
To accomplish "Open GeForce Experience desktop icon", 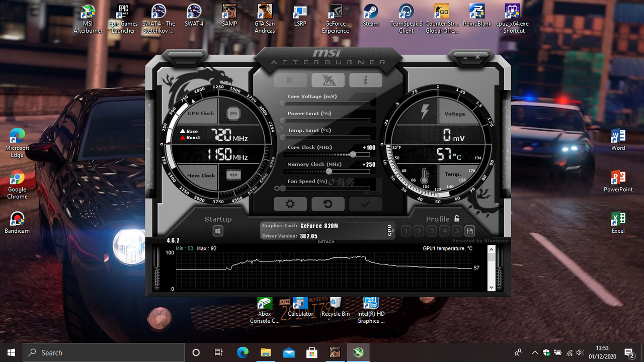I will tap(336, 19).
